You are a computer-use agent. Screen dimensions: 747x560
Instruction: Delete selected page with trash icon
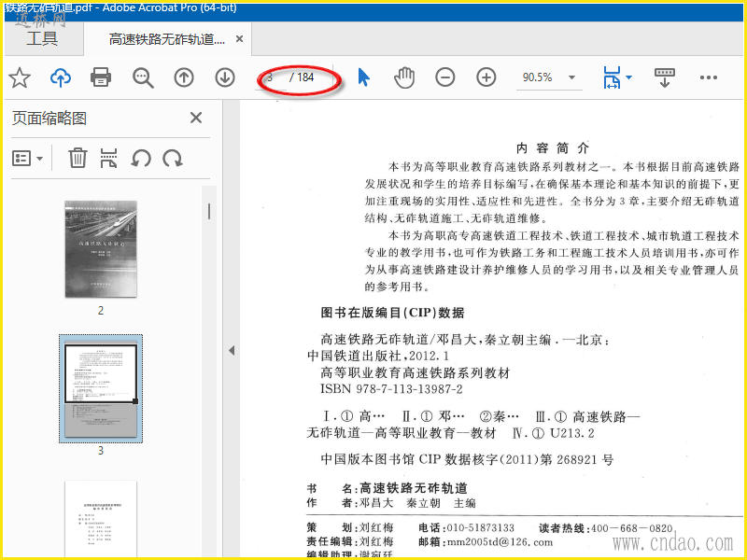click(x=78, y=158)
